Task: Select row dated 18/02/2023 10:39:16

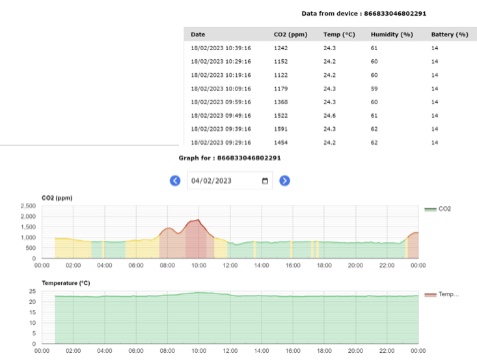Action: 330,48
